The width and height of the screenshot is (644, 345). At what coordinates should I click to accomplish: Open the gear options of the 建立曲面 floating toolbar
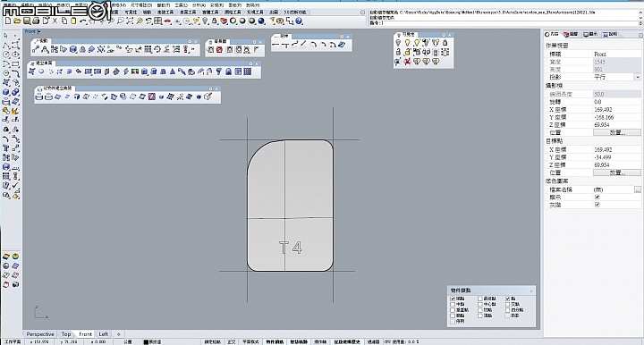click(250, 63)
